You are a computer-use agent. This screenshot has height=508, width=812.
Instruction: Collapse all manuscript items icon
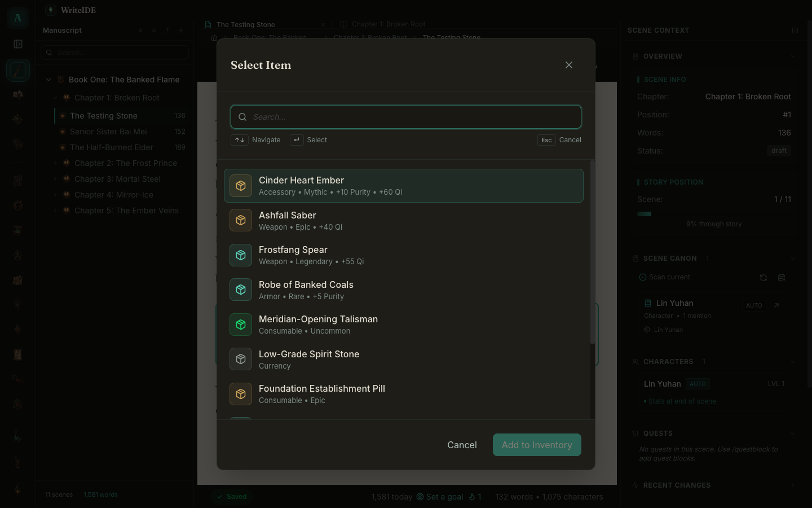pos(140,30)
